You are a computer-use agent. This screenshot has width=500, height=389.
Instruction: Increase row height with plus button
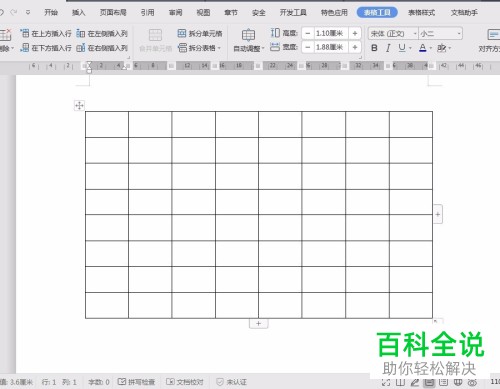[x=355, y=33]
